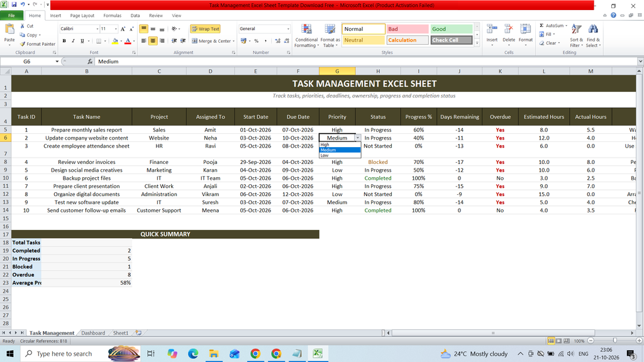Apply the Bad cell style
The height and width of the screenshot is (362, 644).
(x=407, y=29)
